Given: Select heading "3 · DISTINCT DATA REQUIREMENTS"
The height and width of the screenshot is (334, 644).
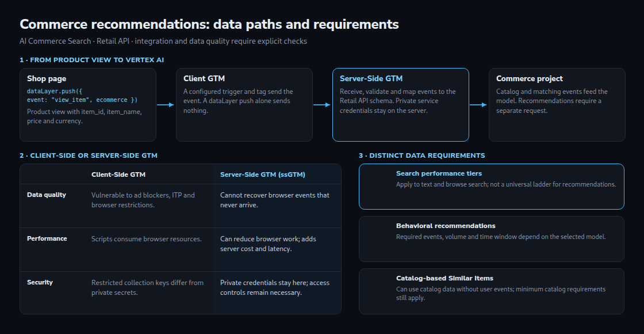Looking at the screenshot, I should tap(422, 155).
